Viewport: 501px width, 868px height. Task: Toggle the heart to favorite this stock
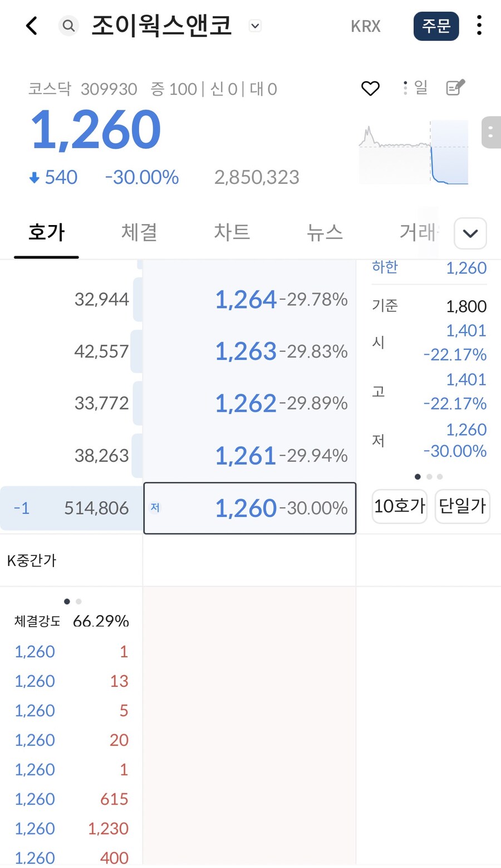click(x=370, y=87)
